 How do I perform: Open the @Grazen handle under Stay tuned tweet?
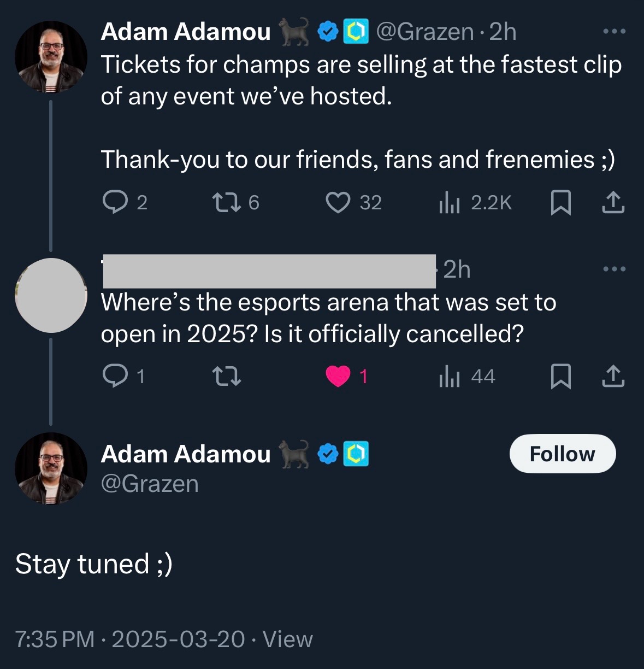coord(150,484)
